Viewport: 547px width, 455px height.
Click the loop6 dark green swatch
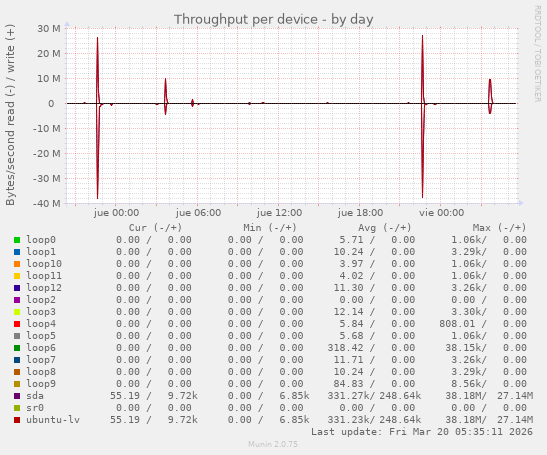pos(17,348)
